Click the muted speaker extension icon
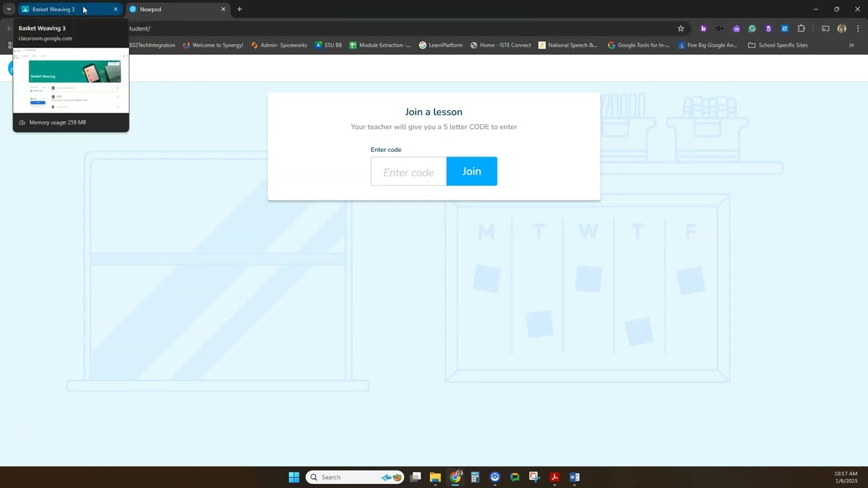The width and height of the screenshot is (868, 488). pos(719,28)
